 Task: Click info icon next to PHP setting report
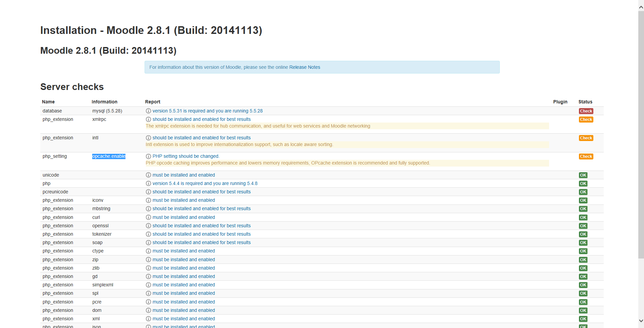tap(148, 156)
